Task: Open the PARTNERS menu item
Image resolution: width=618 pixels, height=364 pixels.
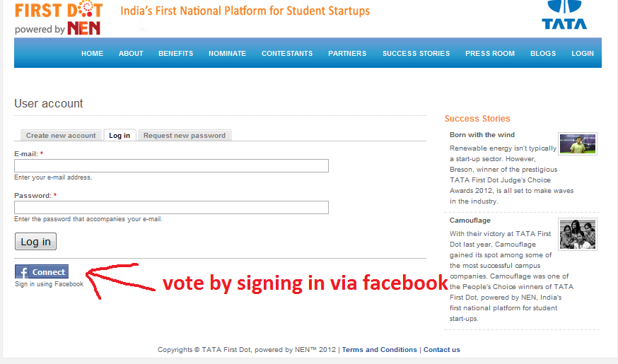Action: click(x=347, y=54)
